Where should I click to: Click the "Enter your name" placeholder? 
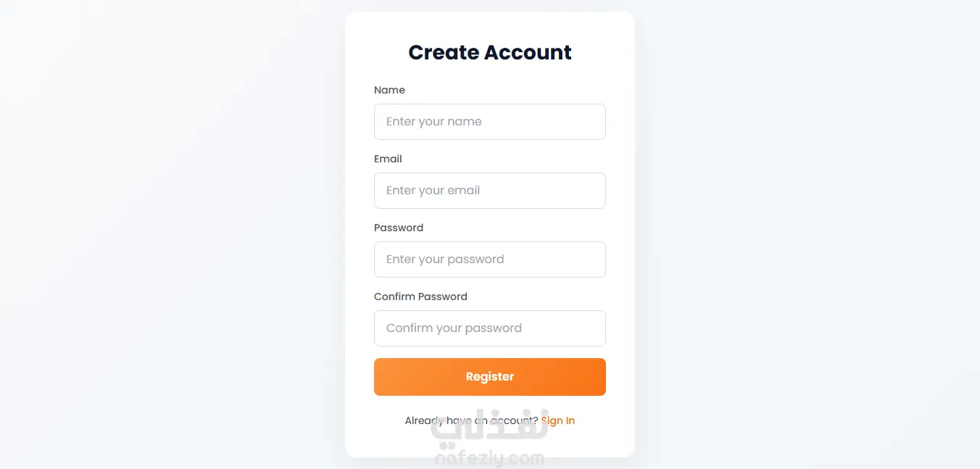[x=433, y=122]
